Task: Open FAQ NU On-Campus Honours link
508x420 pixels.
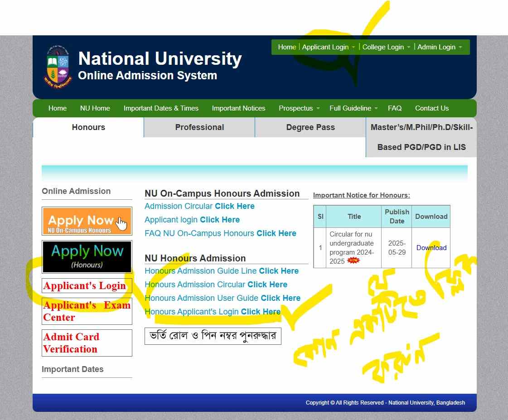Action: pos(220,233)
